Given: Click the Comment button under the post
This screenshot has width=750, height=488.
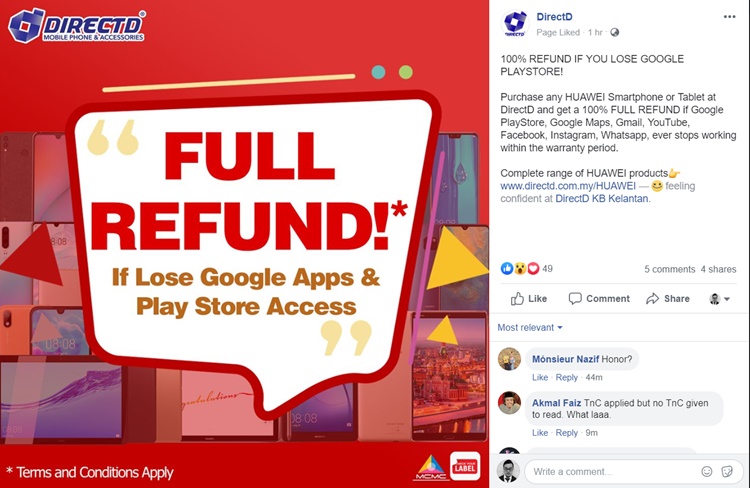Looking at the screenshot, I should coord(599,299).
